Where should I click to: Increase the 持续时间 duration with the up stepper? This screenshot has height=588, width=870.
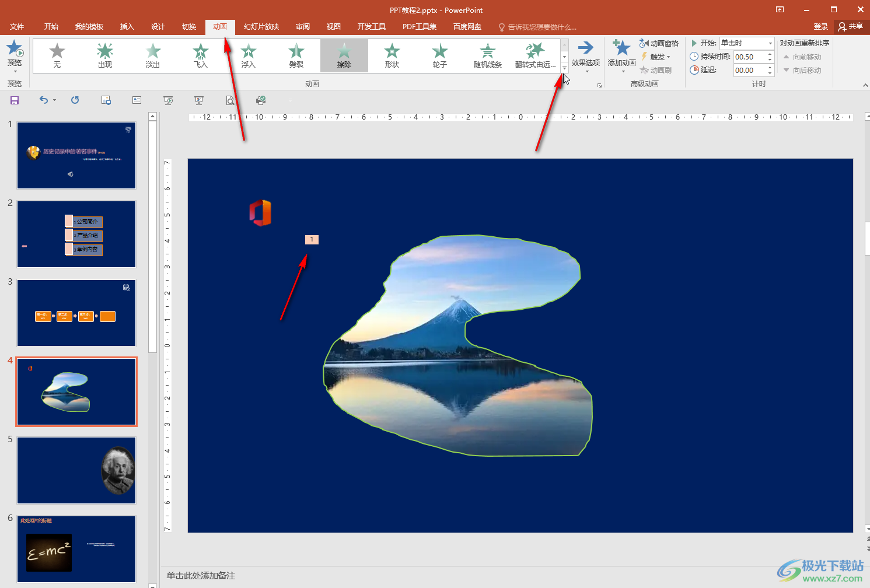coord(770,54)
